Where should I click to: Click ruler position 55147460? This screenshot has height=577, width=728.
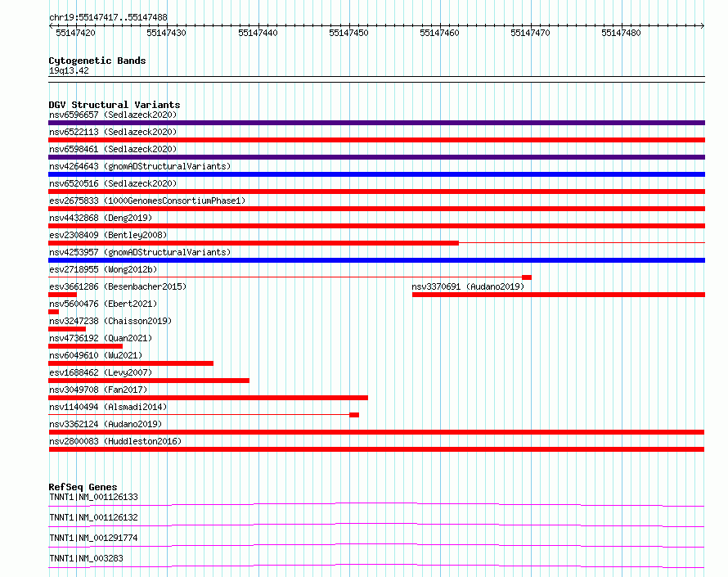tap(439, 33)
